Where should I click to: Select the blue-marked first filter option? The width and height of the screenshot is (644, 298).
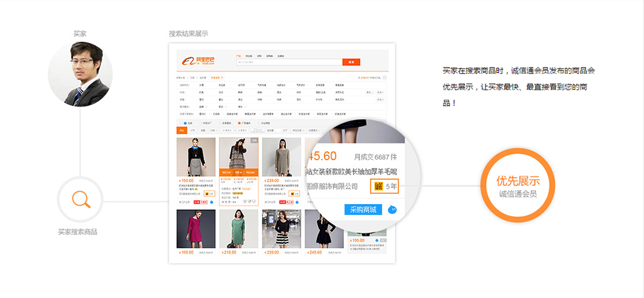click(x=185, y=122)
